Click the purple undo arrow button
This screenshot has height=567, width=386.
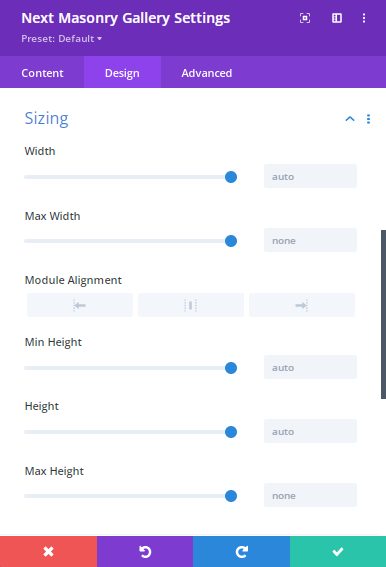coord(145,551)
